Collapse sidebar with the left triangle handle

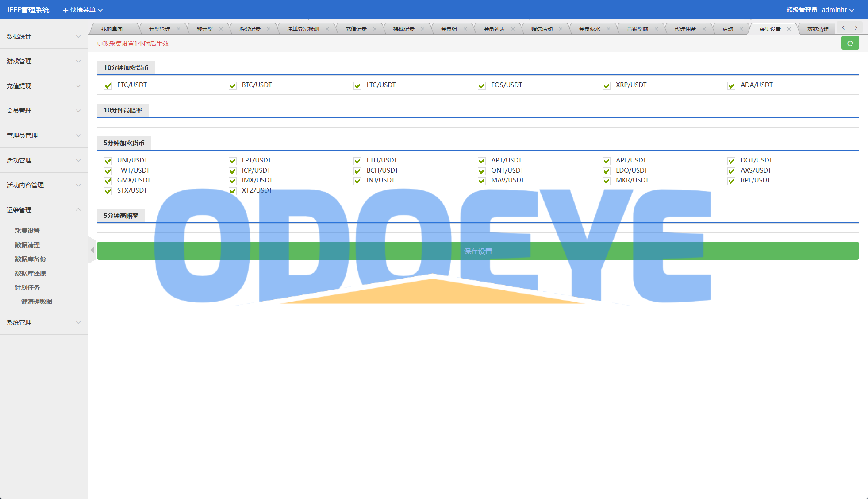click(x=92, y=250)
